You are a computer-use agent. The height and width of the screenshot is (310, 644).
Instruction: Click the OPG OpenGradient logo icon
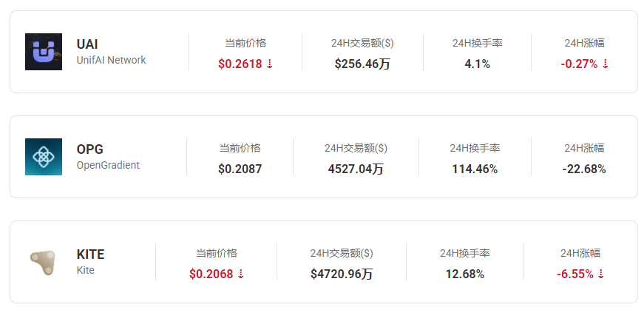44,157
